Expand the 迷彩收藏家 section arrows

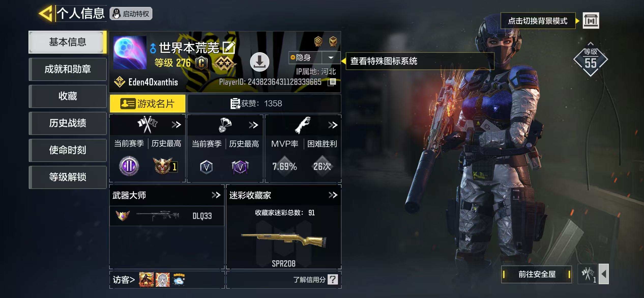(333, 195)
